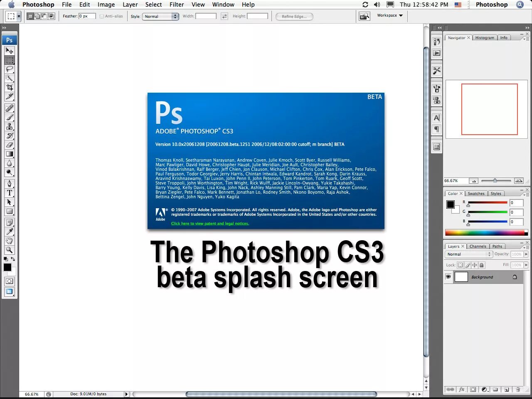The height and width of the screenshot is (399, 532).
Task: Select the Crop tool
Action: click(x=9, y=87)
